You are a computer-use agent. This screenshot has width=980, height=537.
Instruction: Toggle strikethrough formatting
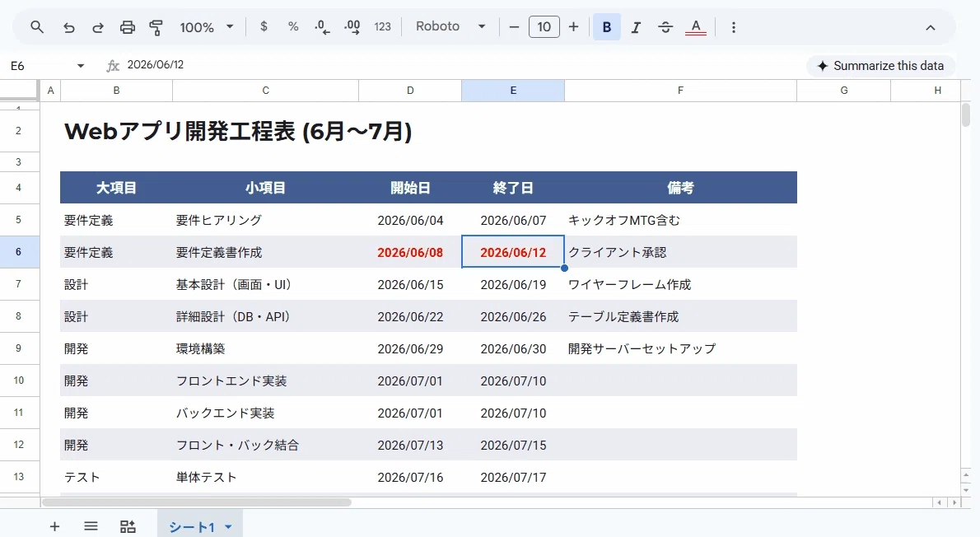[x=665, y=27]
